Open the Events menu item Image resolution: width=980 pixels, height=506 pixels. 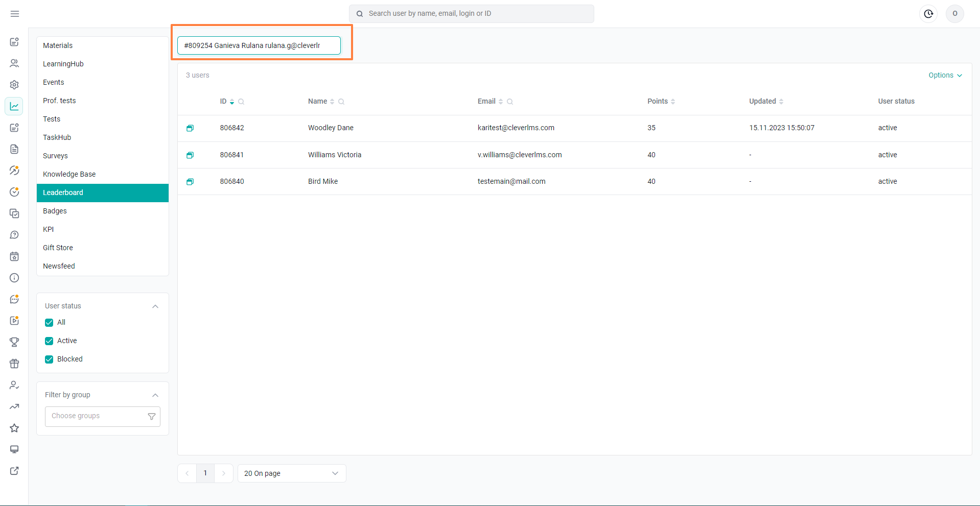click(103, 82)
